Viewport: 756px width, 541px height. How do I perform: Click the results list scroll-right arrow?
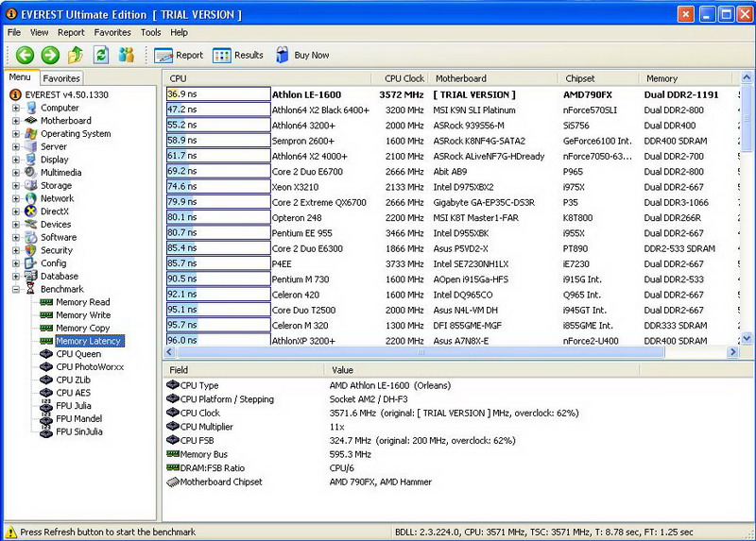(732, 352)
